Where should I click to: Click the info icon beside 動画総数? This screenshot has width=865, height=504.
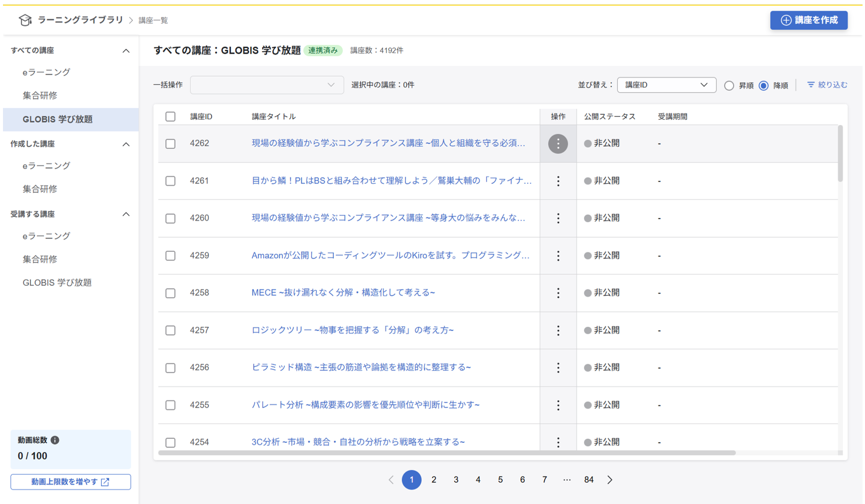(56, 440)
